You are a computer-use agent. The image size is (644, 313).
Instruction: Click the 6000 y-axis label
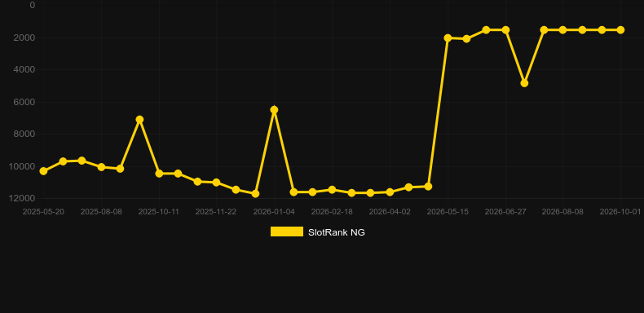(24, 102)
